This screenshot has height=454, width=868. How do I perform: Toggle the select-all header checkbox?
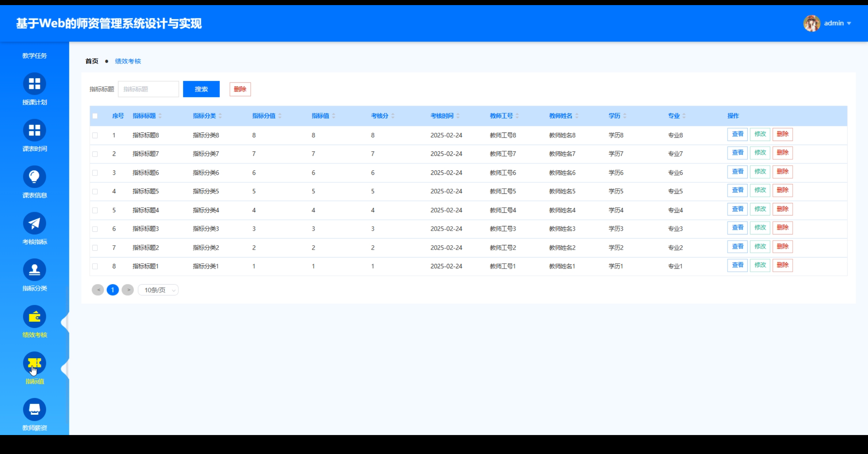click(x=95, y=116)
